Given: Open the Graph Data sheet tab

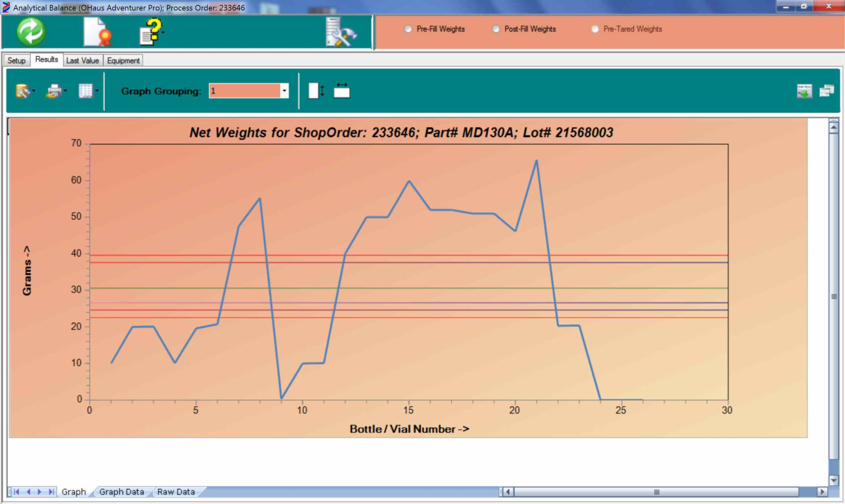Looking at the screenshot, I should coord(121,492).
